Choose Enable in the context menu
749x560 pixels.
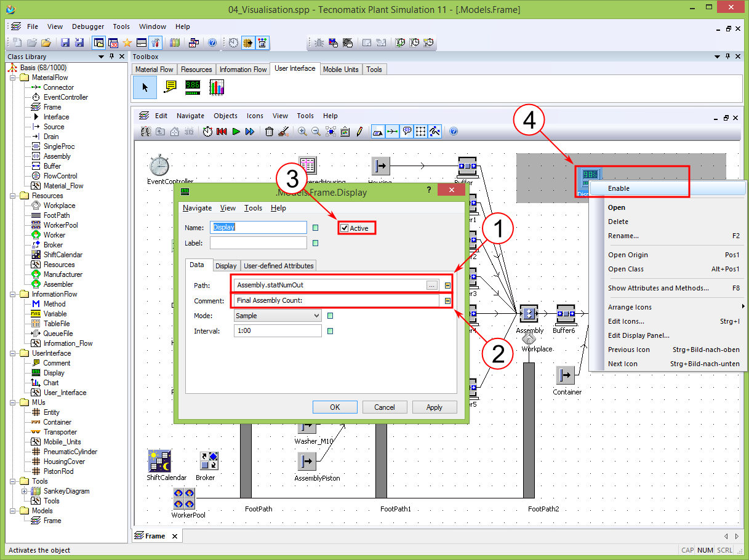pyautogui.click(x=667, y=188)
